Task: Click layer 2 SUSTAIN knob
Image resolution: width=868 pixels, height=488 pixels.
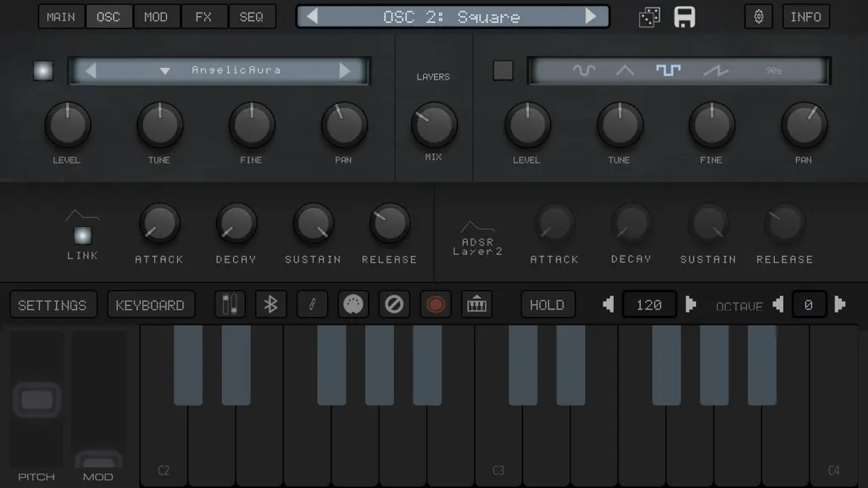Action: click(x=708, y=224)
